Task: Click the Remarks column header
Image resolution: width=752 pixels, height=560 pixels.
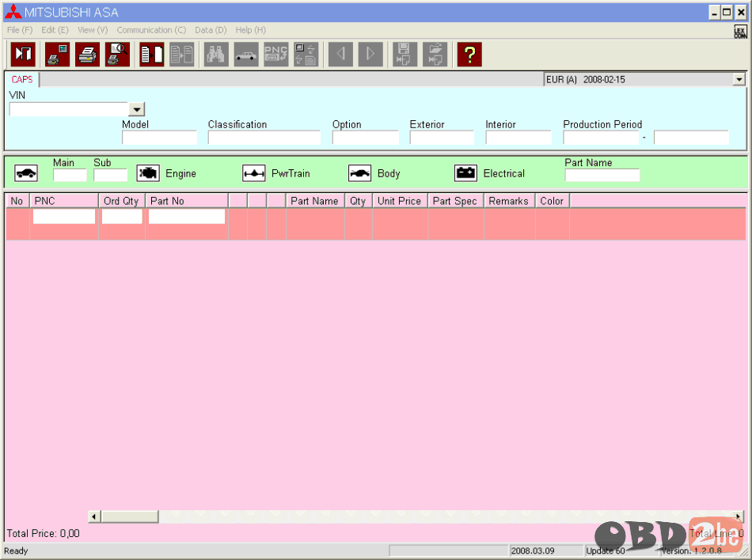Action: coord(509,201)
